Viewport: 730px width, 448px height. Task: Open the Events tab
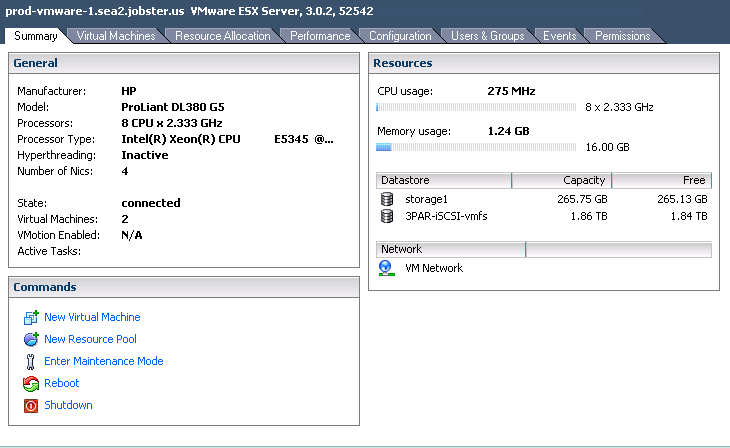click(x=560, y=36)
